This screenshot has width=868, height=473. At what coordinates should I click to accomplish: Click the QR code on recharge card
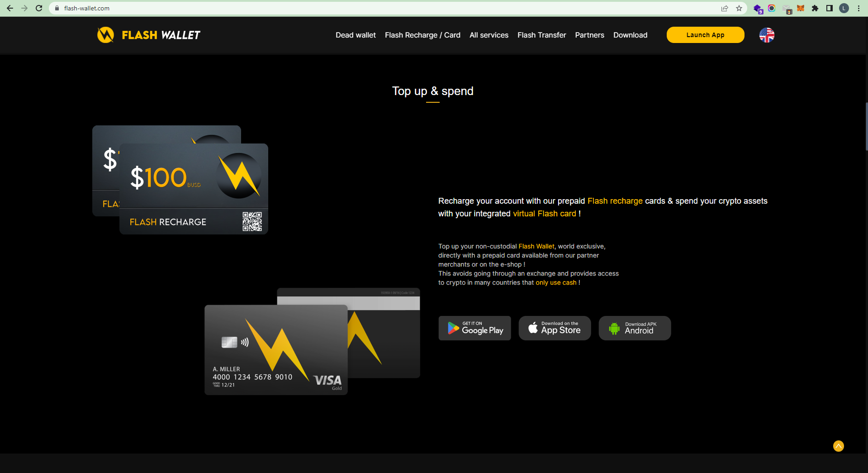252,221
